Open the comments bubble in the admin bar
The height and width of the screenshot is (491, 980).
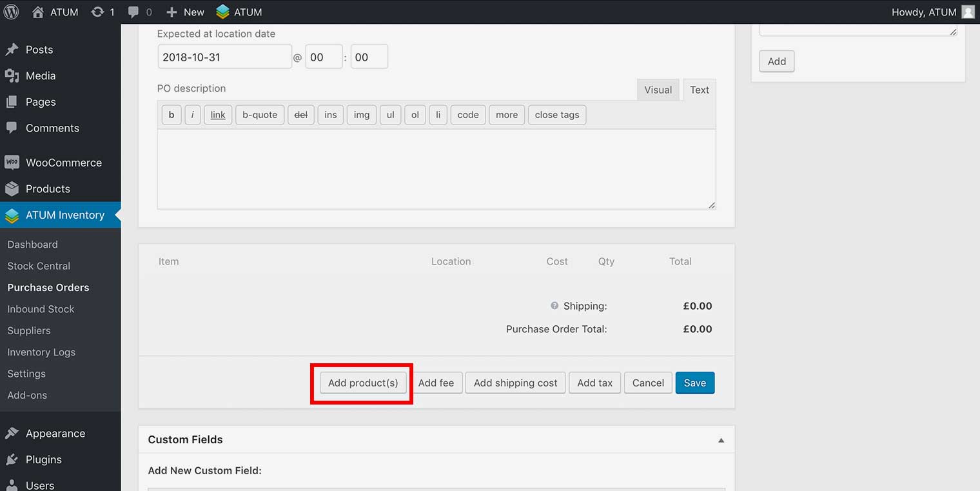133,12
